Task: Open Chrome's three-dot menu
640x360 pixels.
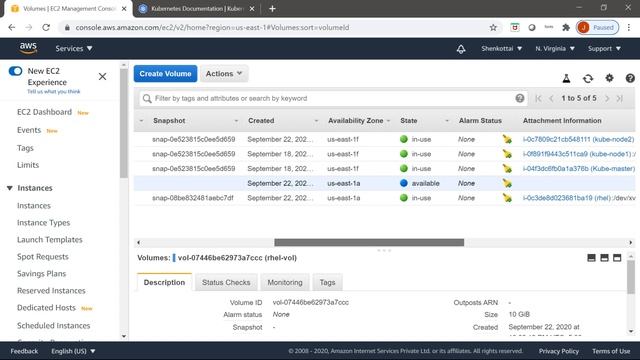Action: [629, 27]
